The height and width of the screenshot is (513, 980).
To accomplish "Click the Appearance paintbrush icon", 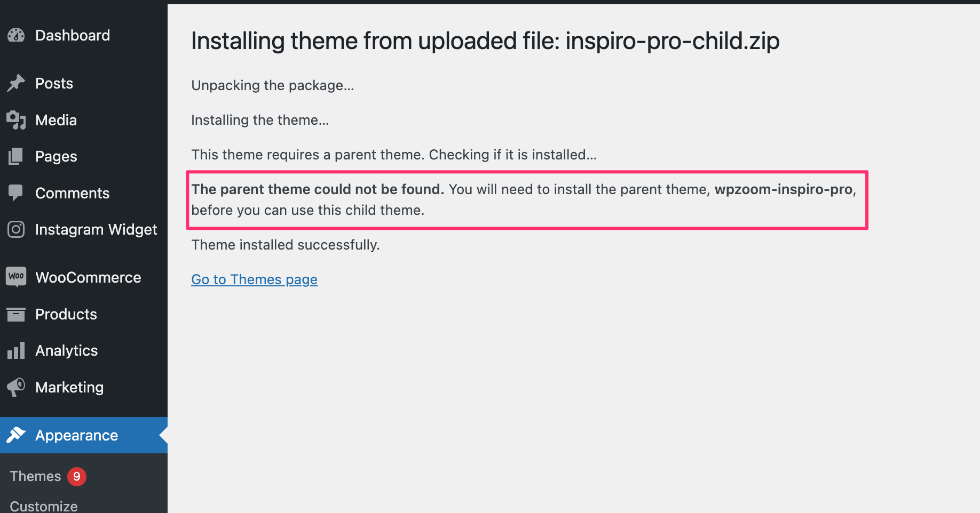I will pos(16,435).
